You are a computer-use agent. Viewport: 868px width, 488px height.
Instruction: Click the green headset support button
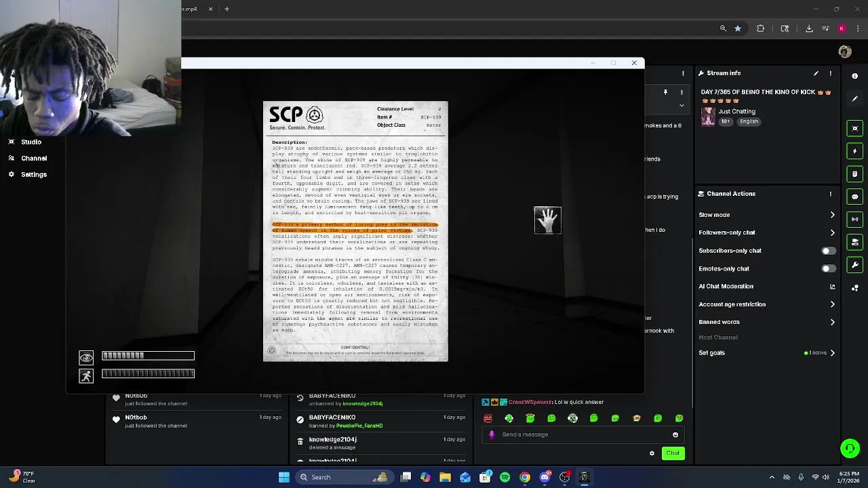point(850,449)
